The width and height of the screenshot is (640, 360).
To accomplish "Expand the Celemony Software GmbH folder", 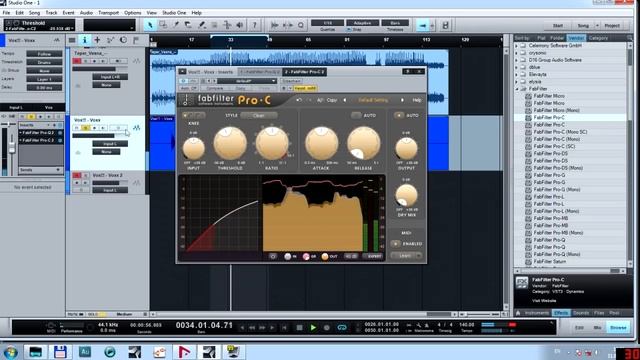I will pyautogui.click(x=517, y=46).
